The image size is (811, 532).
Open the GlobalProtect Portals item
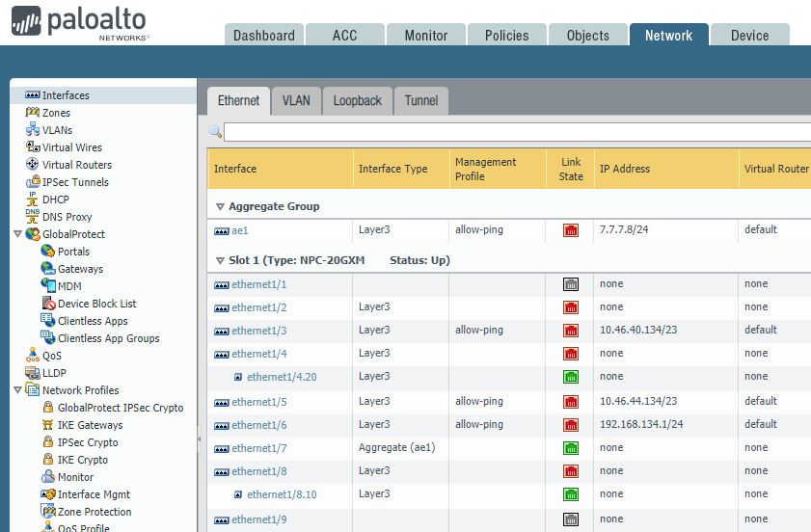(73, 252)
